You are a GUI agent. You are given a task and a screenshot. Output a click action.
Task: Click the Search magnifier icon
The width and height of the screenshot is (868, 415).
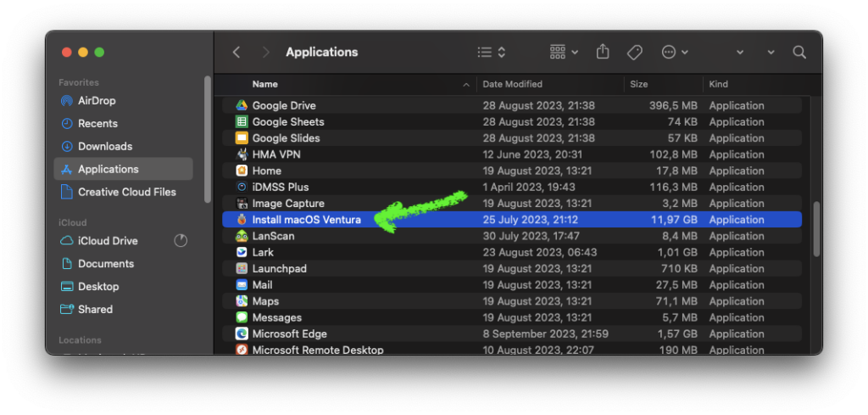(798, 52)
